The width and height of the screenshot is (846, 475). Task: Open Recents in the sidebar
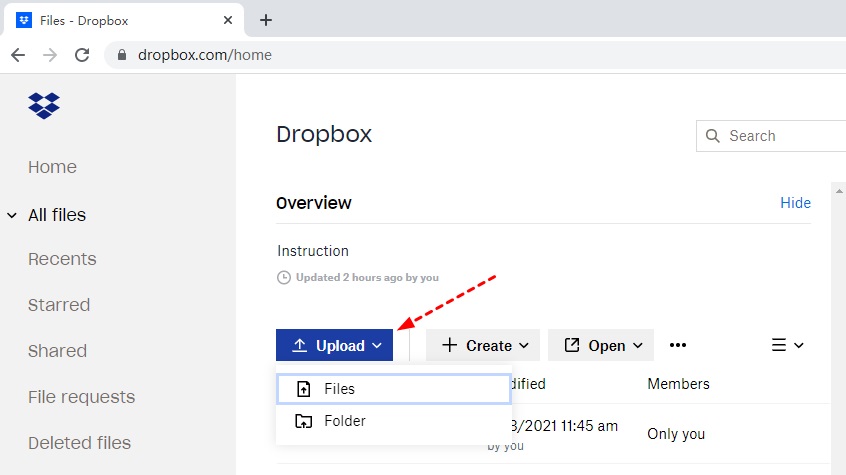[62, 259]
